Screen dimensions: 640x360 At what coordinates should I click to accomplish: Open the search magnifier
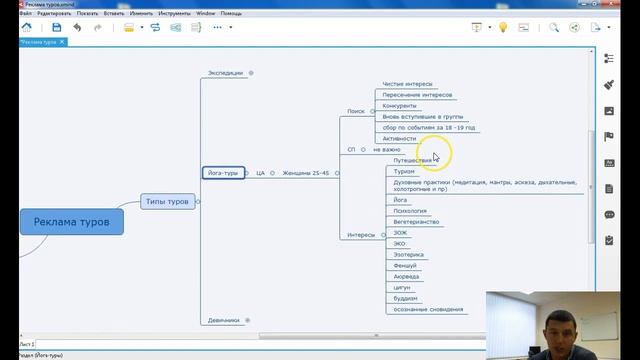click(x=554, y=27)
